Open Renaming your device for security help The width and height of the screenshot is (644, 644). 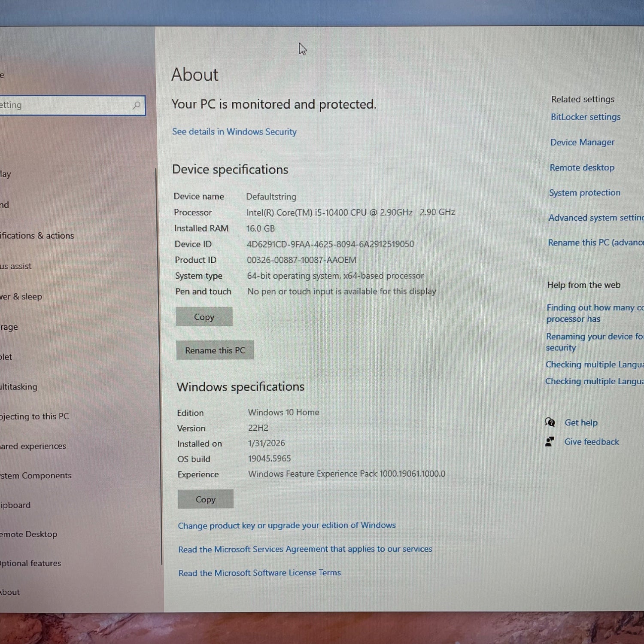tap(595, 342)
